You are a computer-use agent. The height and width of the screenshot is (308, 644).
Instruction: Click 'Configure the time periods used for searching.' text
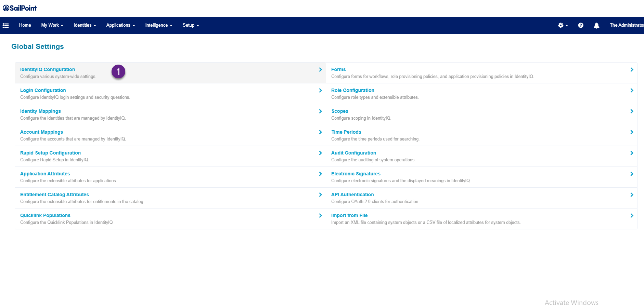point(375,139)
